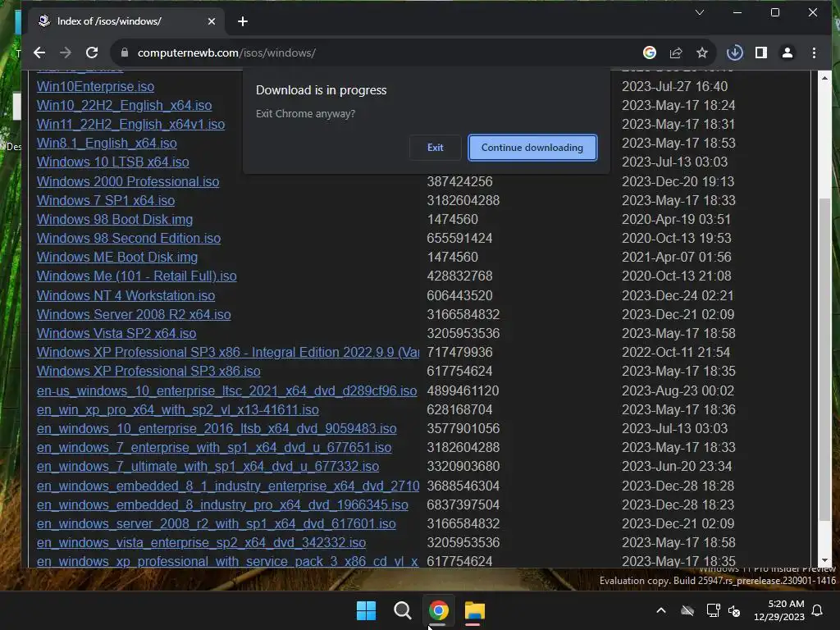View site information via the lock icon
The image size is (840, 630).
point(125,52)
